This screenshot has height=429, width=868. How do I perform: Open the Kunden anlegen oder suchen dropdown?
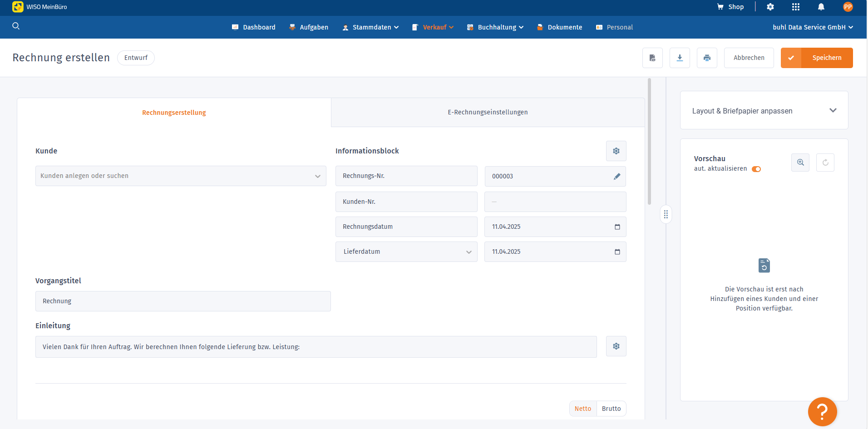pyautogui.click(x=181, y=176)
